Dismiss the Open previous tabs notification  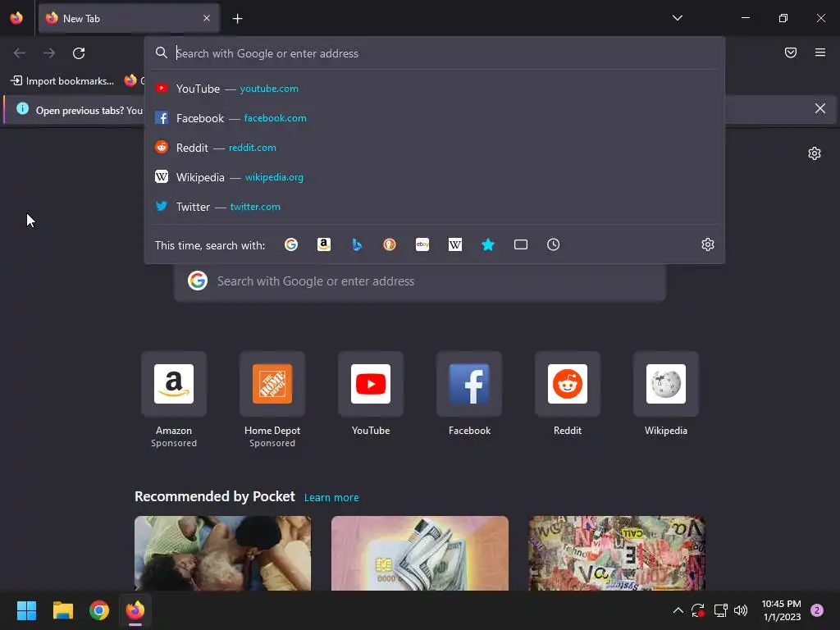click(819, 109)
